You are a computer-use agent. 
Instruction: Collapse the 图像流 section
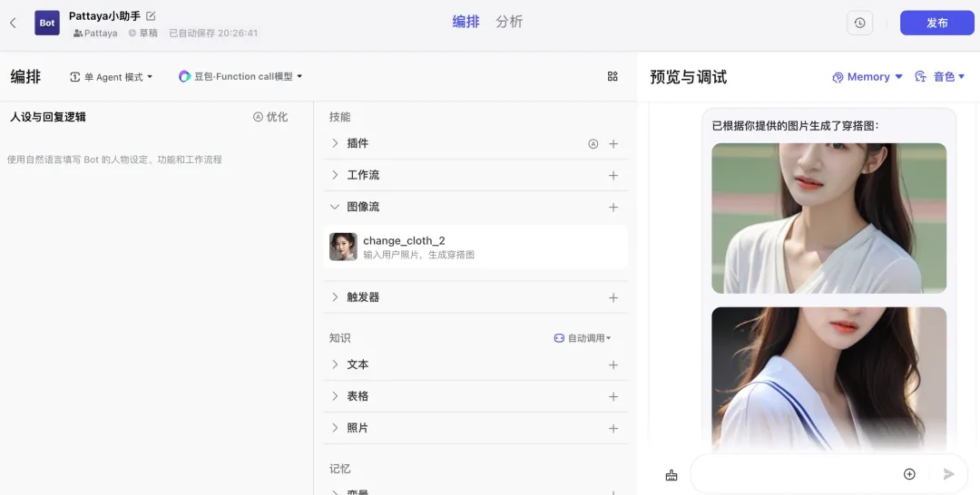[x=335, y=207]
